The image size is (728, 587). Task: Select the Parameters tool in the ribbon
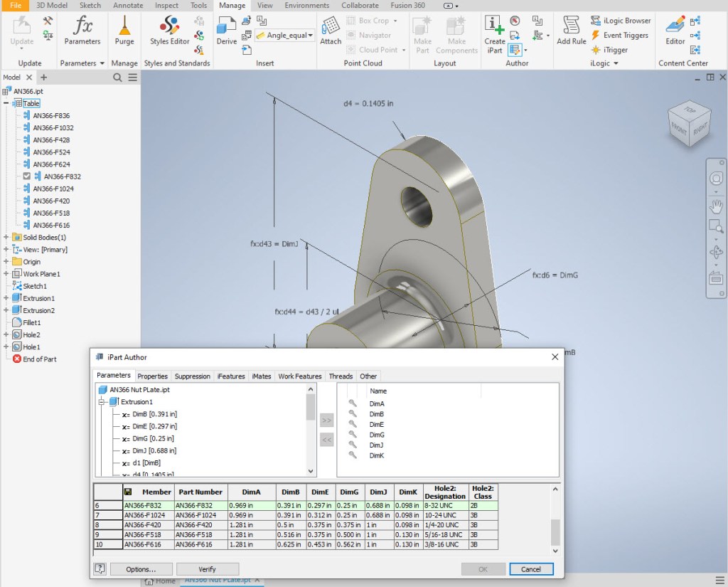click(82, 32)
